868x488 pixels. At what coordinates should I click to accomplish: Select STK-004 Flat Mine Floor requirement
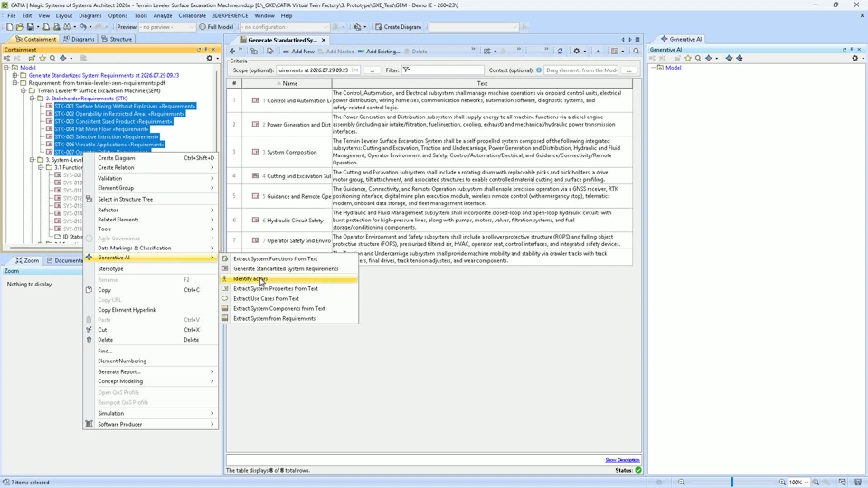click(101, 129)
